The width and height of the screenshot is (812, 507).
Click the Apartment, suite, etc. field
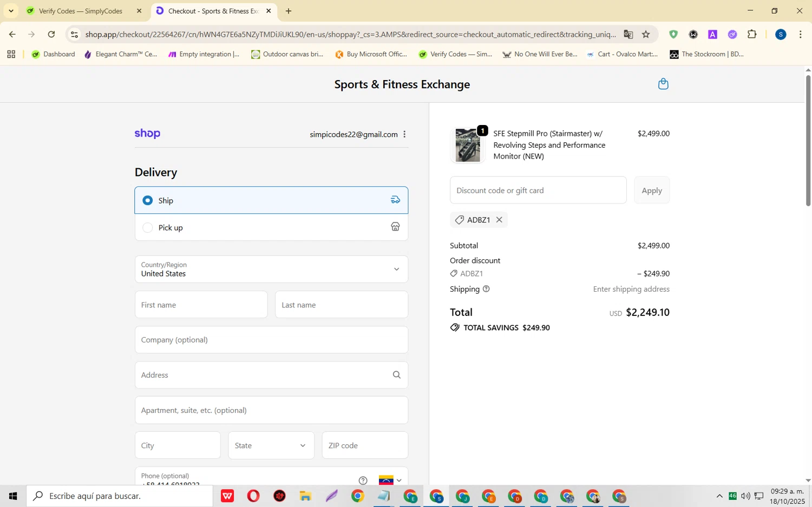coord(271,410)
